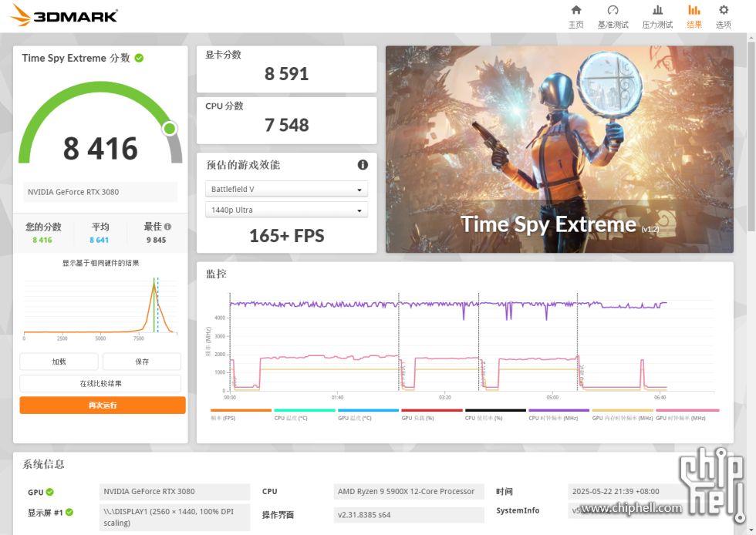This screenshot has width=756, height=535.
Task: Click the CPU 分数 7 548 score card
Action: pyautogui.click(x=286, y=120)
